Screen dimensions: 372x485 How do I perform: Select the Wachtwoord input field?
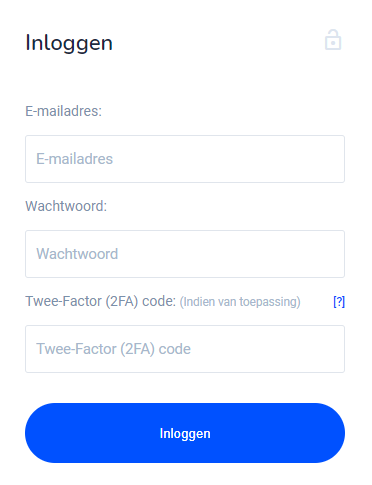coord(185,254)
